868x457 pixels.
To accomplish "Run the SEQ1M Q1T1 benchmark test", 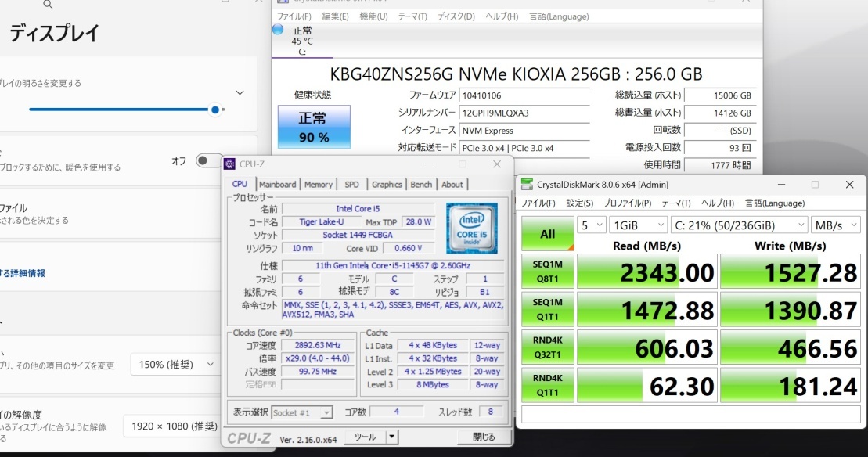I will click(x=546, y=309).
